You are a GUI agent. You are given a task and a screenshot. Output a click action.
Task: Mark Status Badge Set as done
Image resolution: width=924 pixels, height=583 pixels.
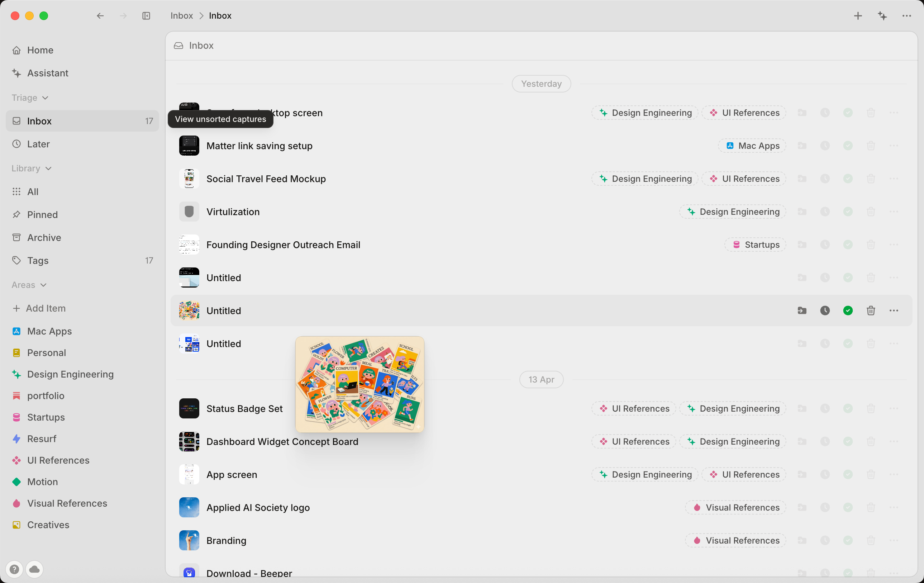[848, 408]
